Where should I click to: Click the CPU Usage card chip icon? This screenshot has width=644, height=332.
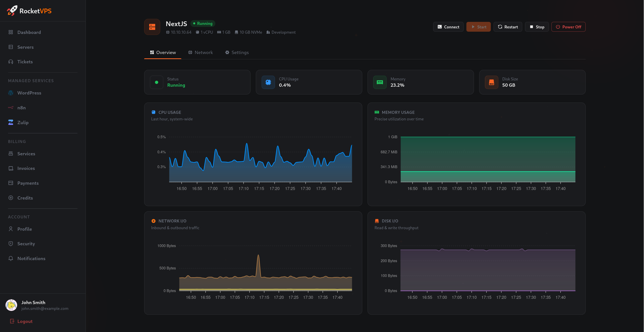tap(268, 82)
